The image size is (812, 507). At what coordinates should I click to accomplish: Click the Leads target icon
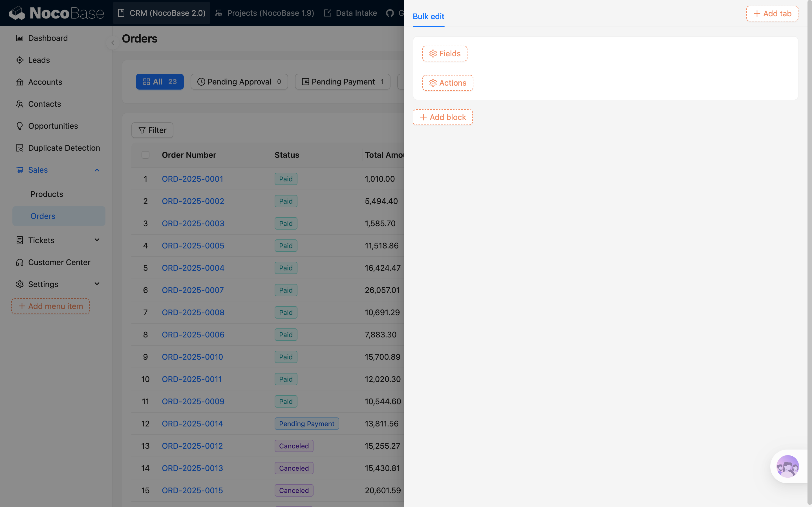pos(19,60)
